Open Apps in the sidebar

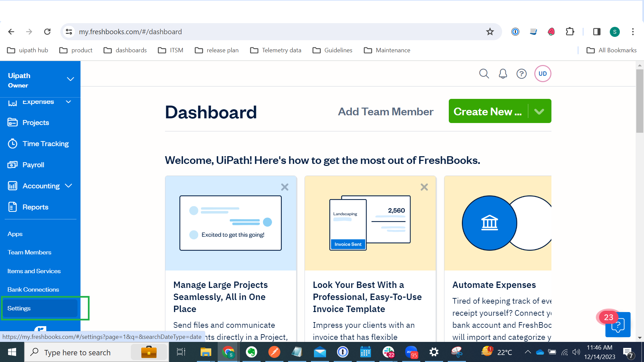coord(15,234)
